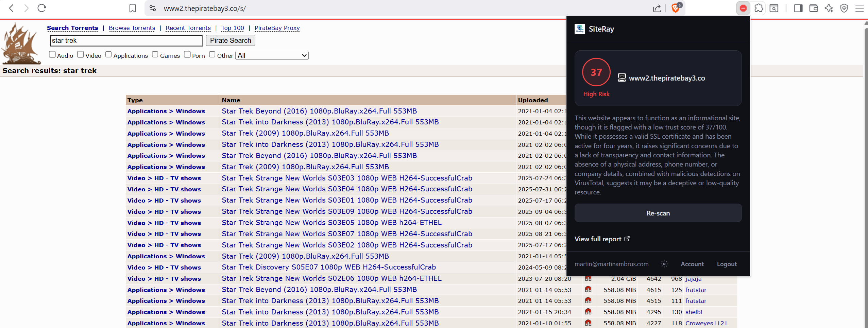Open Brave Shields lion icon
Image resolution: width=868 pixels, height=328 pixels.
pyautogui.click(x=676, y=8)
